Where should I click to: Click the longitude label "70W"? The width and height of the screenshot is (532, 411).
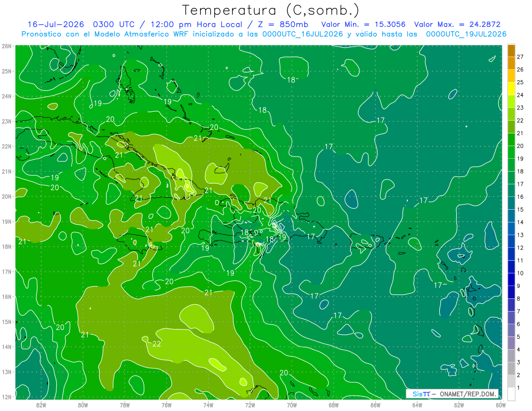coord(292,405)
